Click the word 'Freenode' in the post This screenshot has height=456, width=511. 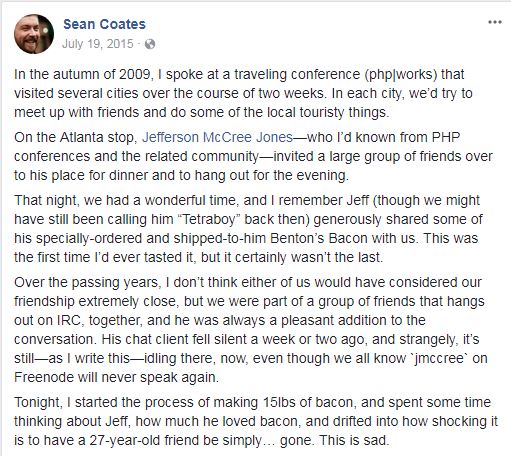[x=39, y=377]
